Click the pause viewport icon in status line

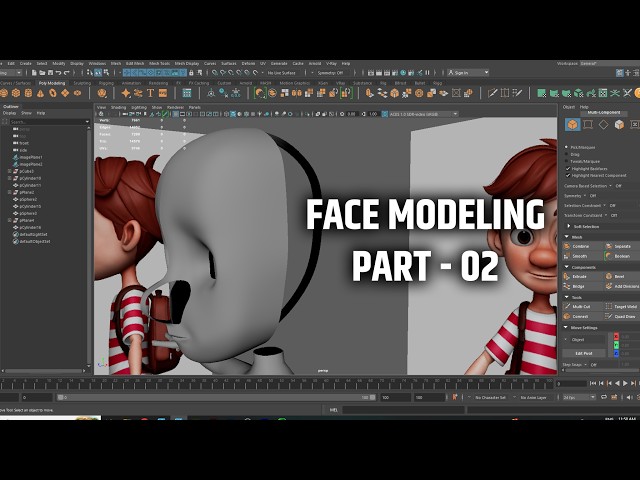[427, 73]
